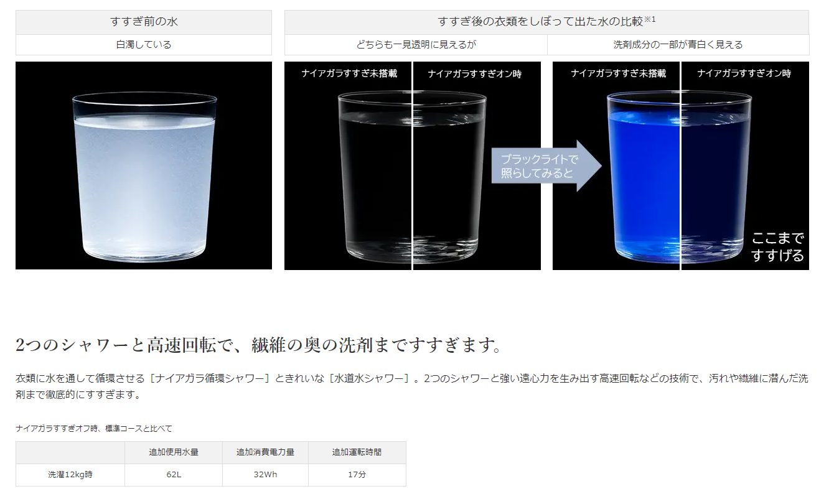This screenshot has height=504, width=834.
Task: Click the 追加運転時間 column header
Action: [357, 452]
